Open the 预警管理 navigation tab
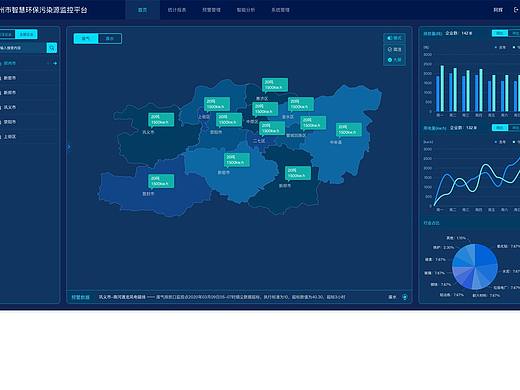Image resolution: width=520 pixels, height=390 pixels. (x=211, y=10)
